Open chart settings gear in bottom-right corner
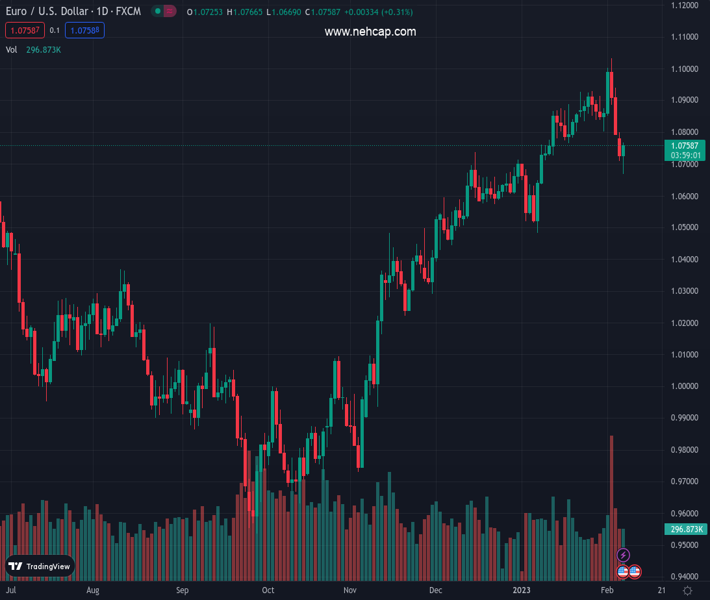Viewport: 710px width, 600px height. (x=686, y=591)
